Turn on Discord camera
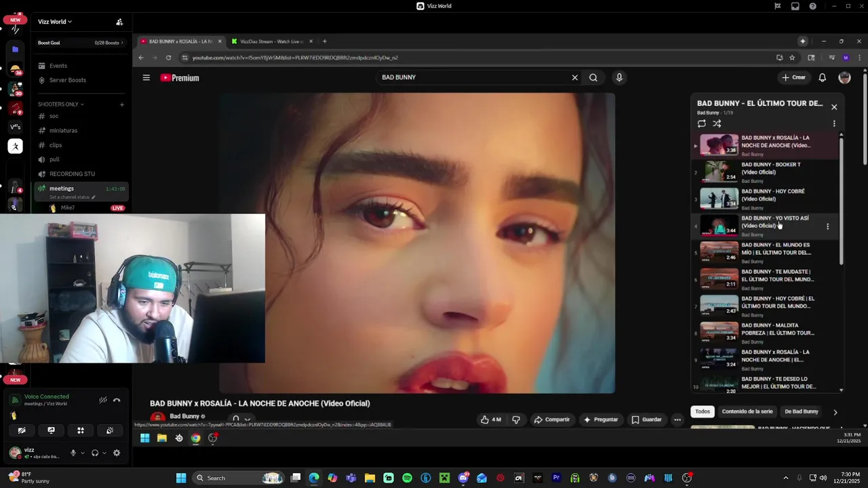Image resolution: width=868 pixels, height=488 pixels. (x=22, y=430)
